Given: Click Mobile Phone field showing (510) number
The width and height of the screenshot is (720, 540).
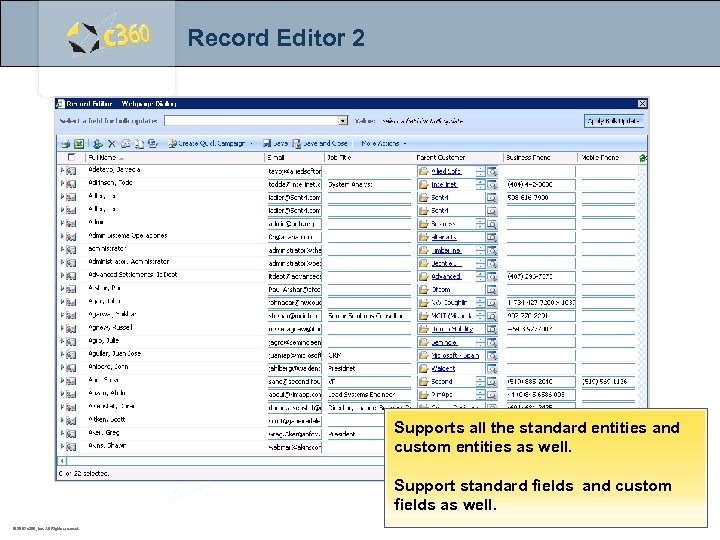Looking at the screenshot, I should 608,382.
